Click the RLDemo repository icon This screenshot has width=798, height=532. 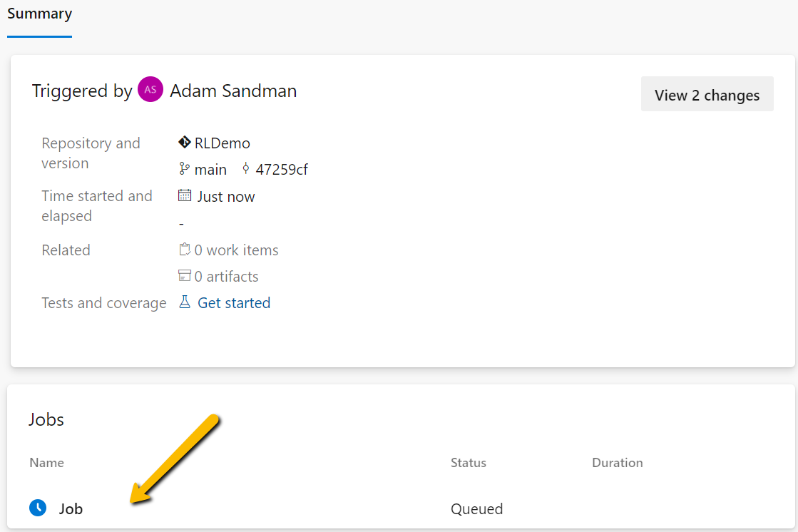[184, 143]
